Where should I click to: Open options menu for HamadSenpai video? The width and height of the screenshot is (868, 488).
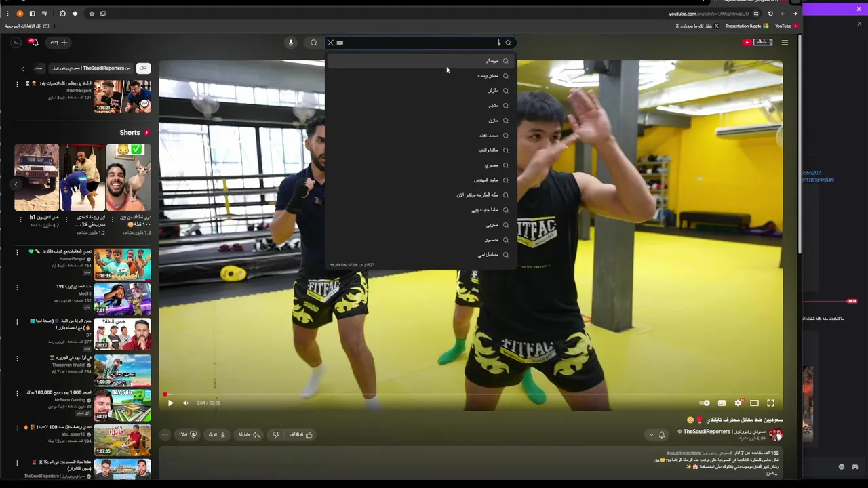coord(18,252)
